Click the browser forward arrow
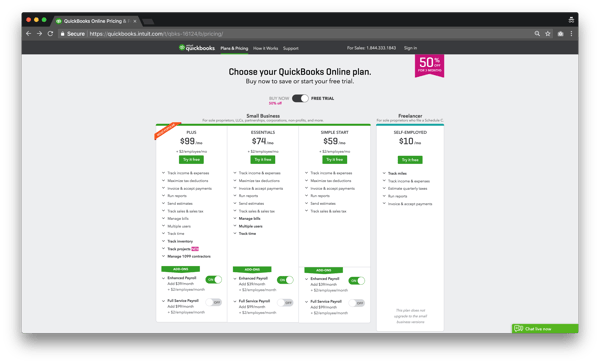The width and height of the screenshot is (600, 364). (x=39, y=34)
